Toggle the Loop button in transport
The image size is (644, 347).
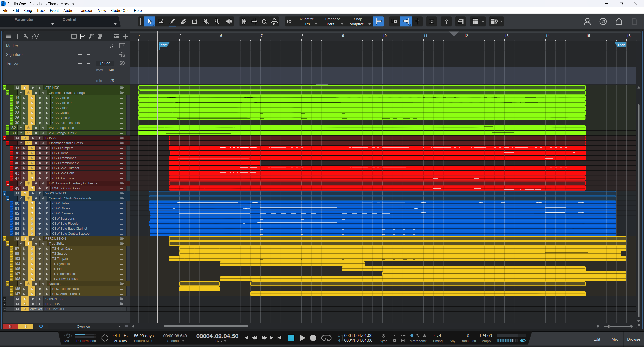(326, 338)
